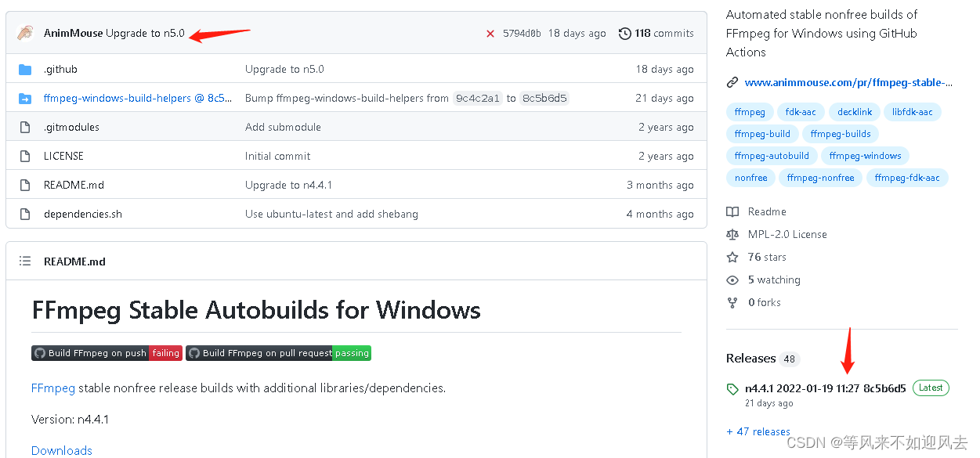Select the nonfree topic tag

coord(750,178)
